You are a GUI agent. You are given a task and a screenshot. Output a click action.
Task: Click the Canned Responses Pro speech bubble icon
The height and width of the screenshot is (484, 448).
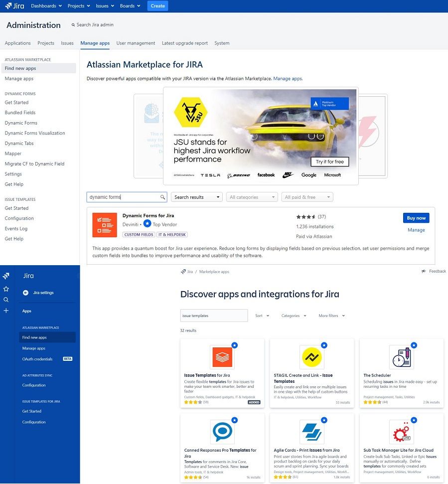[222, 432]
